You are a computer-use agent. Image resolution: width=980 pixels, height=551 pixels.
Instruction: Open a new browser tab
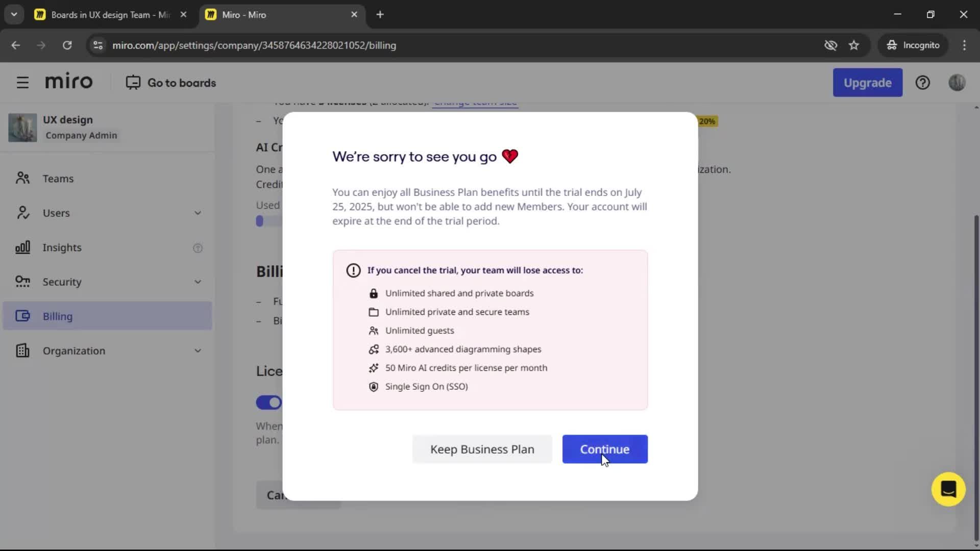(x=380, y=15)
